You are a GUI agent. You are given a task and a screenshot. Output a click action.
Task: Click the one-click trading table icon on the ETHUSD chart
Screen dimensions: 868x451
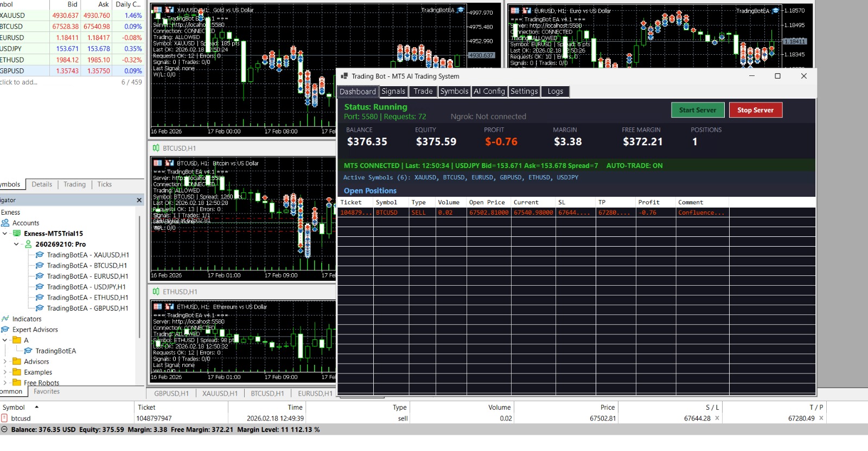point(158,307)
